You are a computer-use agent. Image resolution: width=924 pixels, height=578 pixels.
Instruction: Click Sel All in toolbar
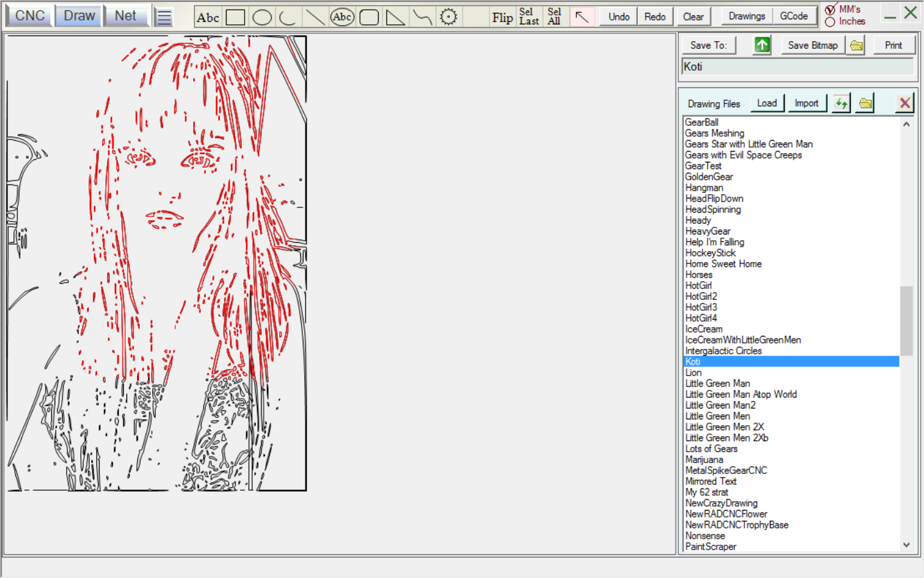click(554, 17)
